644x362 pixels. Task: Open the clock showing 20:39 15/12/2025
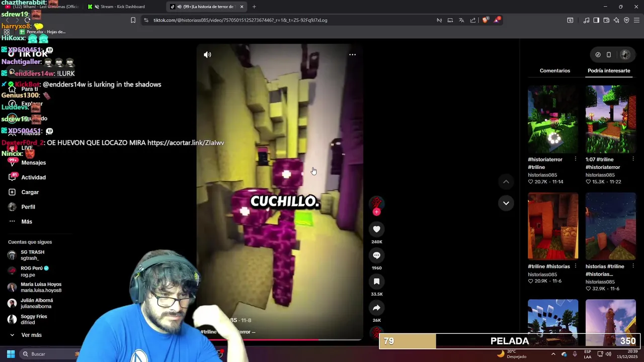pos(627,354)
